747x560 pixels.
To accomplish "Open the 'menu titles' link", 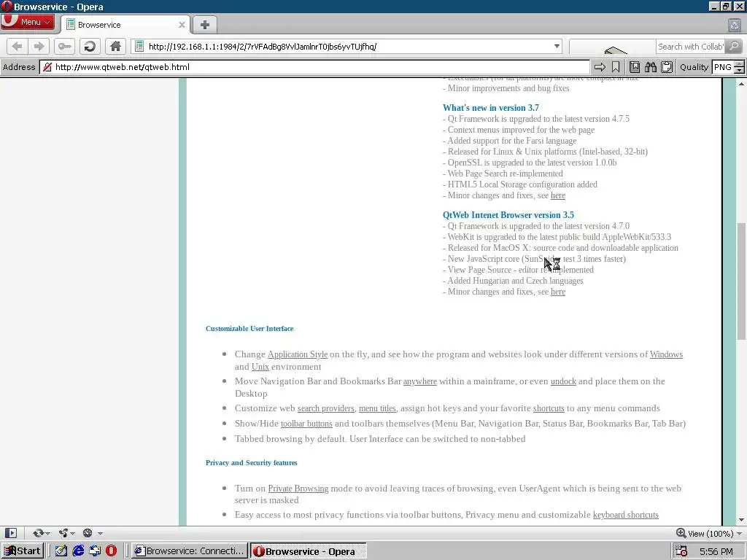I will click(377, 408).
